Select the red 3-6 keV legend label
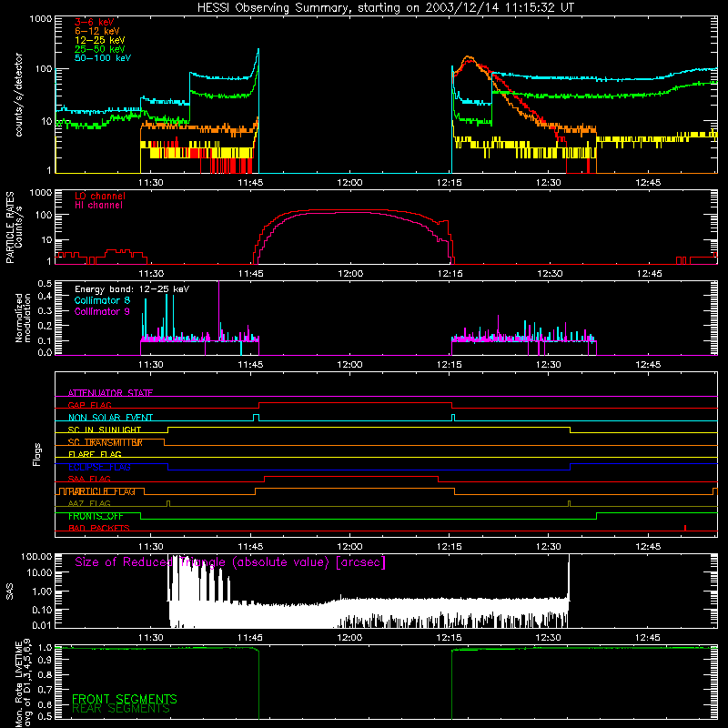 click(94, 22)
